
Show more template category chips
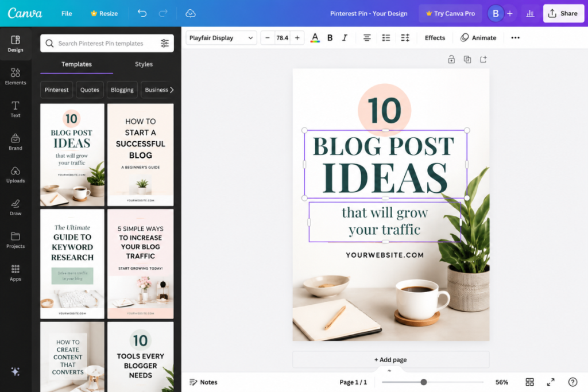tap(172, 90)
